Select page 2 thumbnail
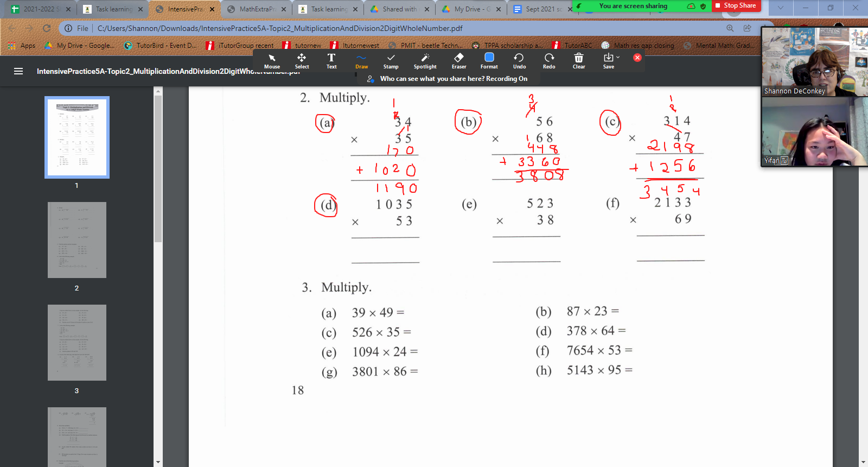The width and height of the screenshot is (868, 467). pos(77,240)
